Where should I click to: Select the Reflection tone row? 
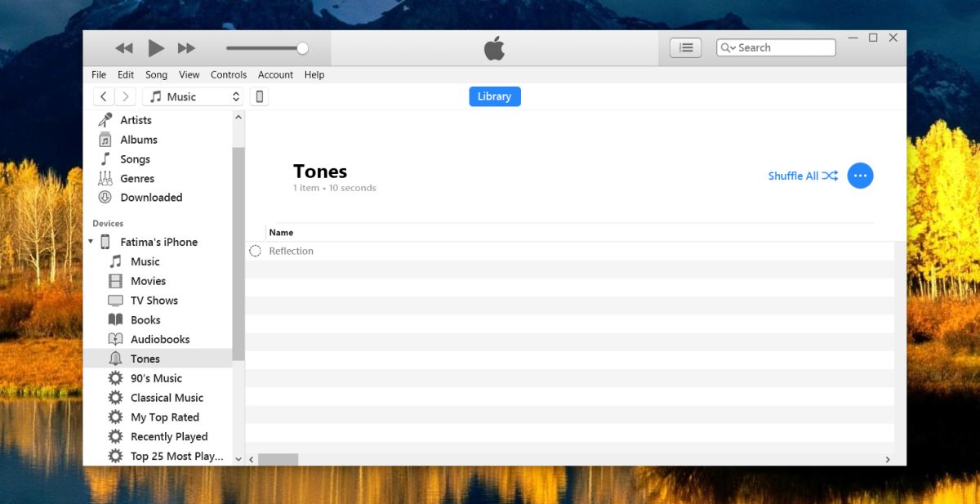570,251
